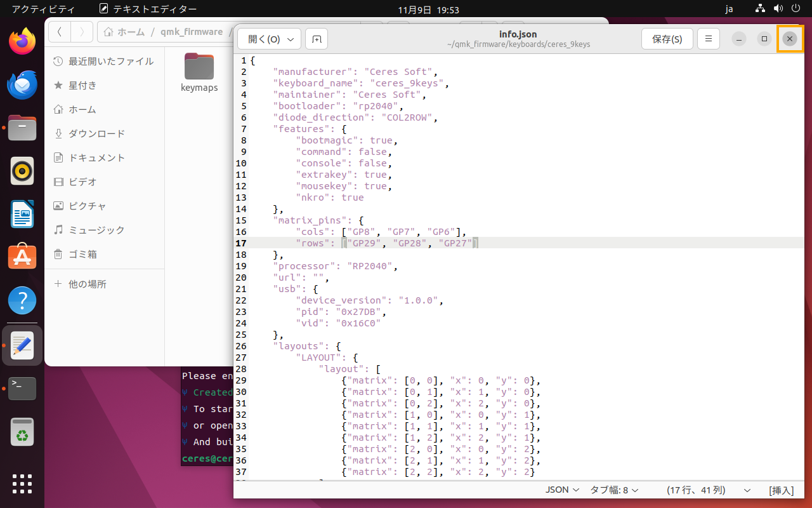
Task: Place cursor on "manufacturer" line
Action: [355, 72]
